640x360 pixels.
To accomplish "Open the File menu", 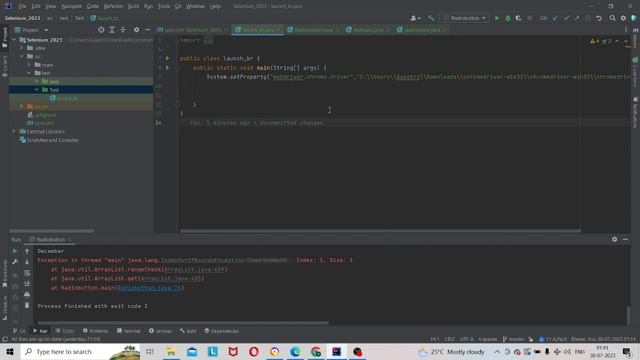I will click(x=22, y=6).
